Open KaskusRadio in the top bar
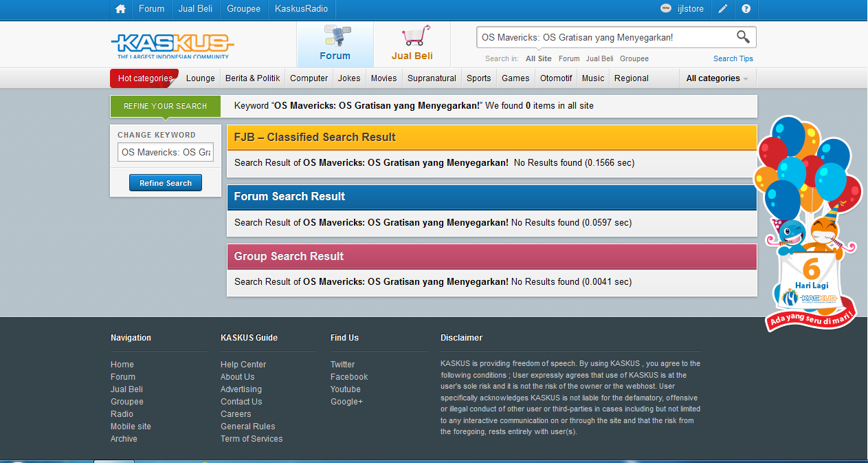This screenshot has width=868, height=463. (301, 9)
